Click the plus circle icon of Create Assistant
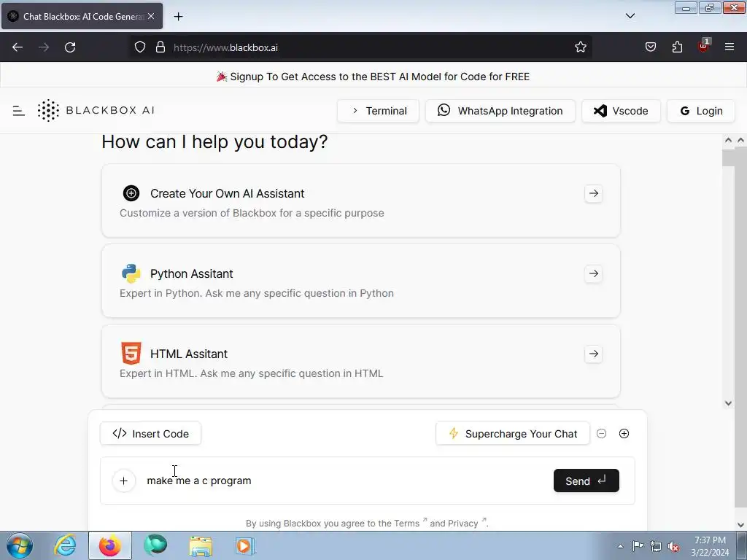 pos(131,193)
